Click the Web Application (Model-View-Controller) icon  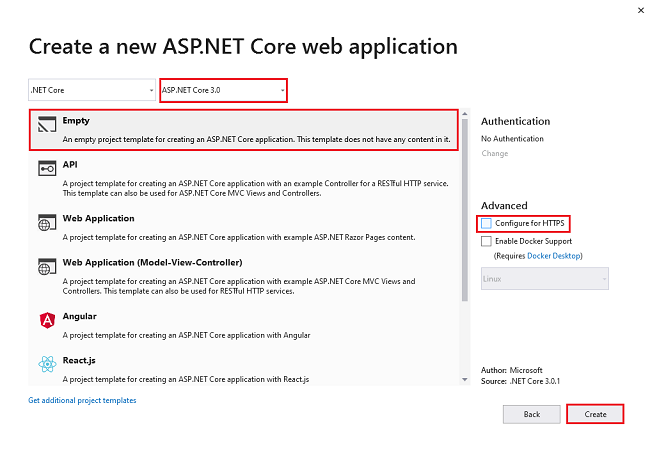47,267
